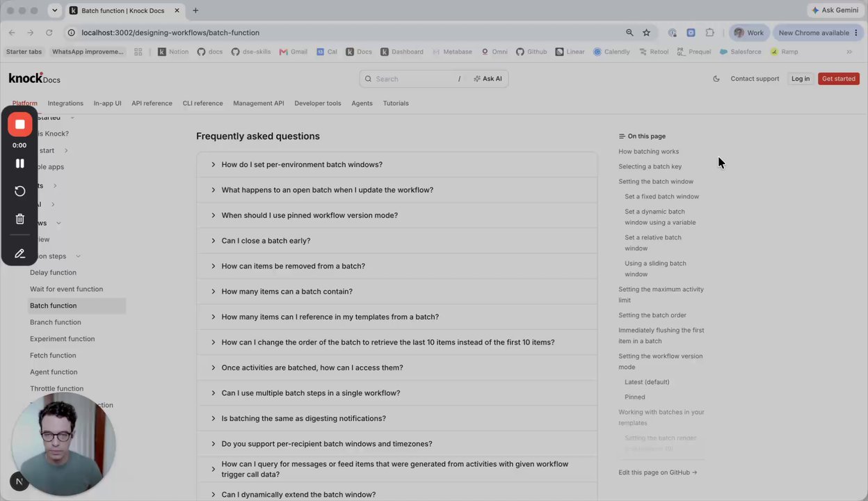Open Ask Gemini in Chrome

835,10
